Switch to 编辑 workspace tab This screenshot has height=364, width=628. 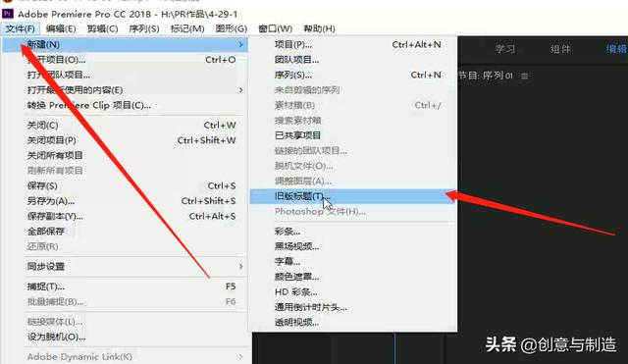[616, 49]
